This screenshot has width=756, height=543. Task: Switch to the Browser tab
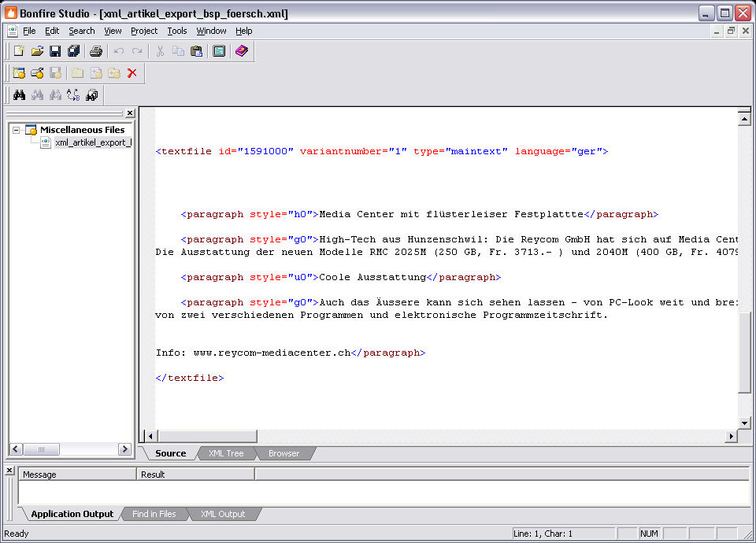284,453
